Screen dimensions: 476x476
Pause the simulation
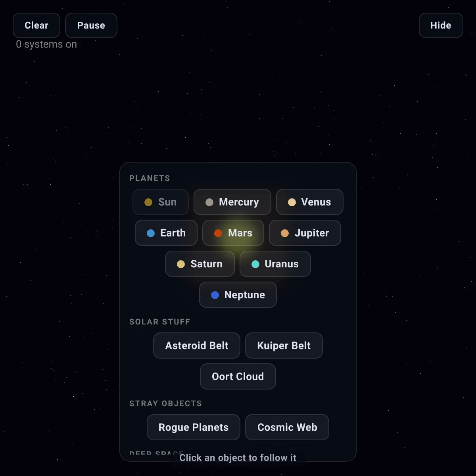click(91, 25)
